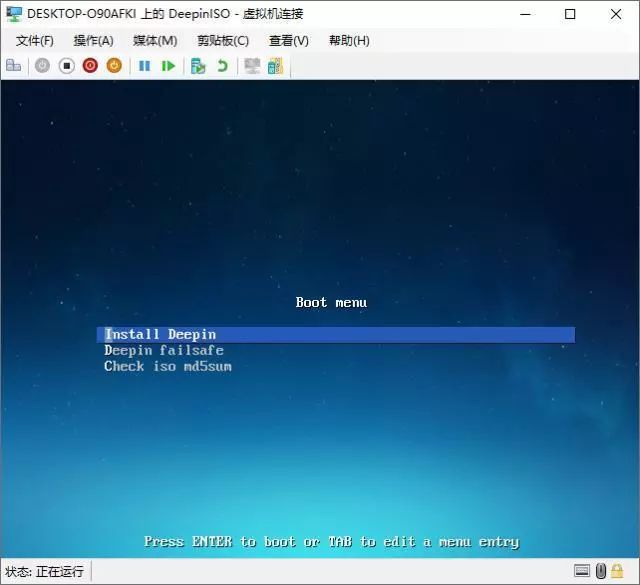
Task: Click the Ctrl+Alt+Delete toolbar icon
Action: [13, 65]
